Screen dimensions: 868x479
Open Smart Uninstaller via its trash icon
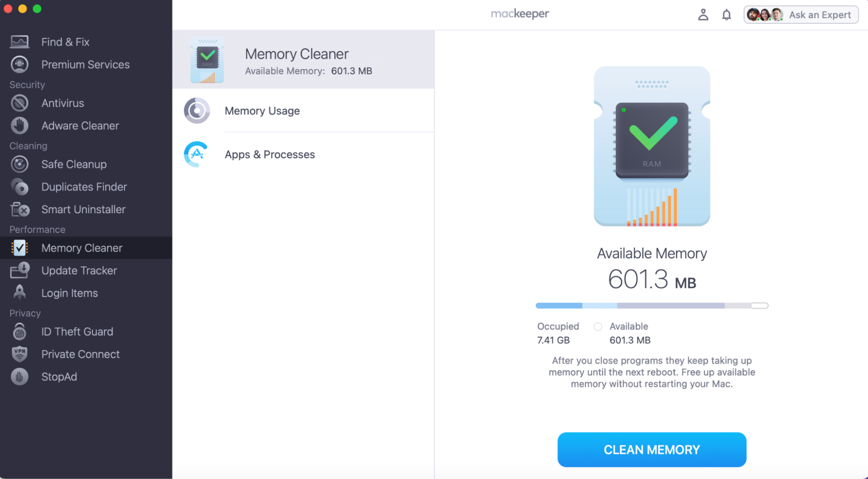(x=19, y=210)
